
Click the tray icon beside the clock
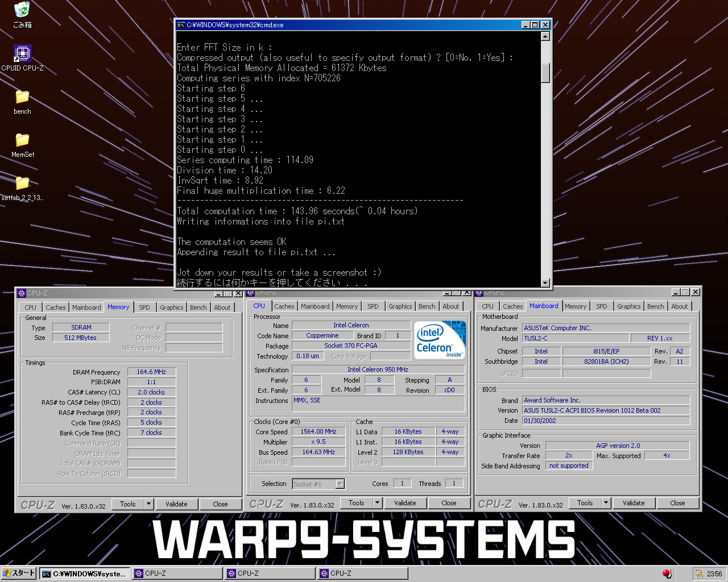(x=699, y=573)
